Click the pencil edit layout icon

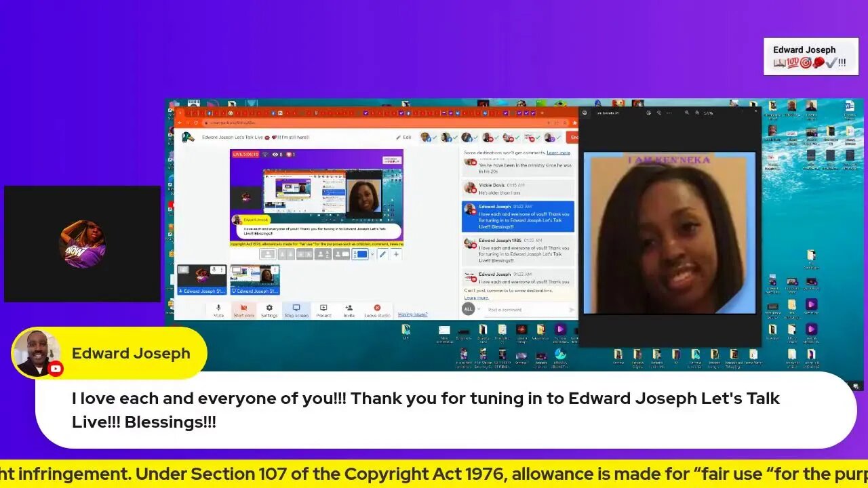point(382,254)
